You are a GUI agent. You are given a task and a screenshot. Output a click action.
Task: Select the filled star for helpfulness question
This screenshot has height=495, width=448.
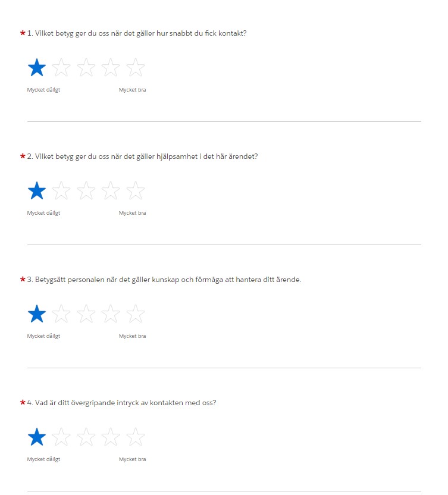[37, 190]
